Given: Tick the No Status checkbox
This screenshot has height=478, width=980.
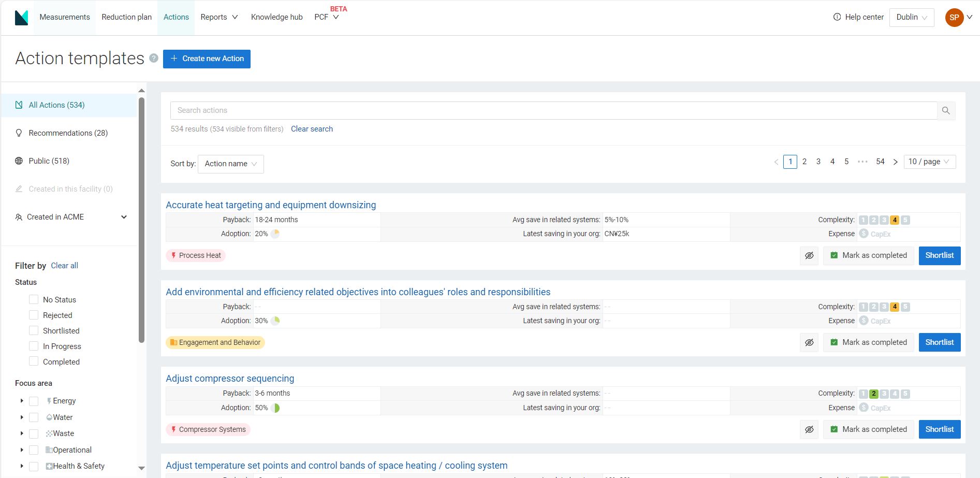Looking at the screenshot, I should coord(34,299).
